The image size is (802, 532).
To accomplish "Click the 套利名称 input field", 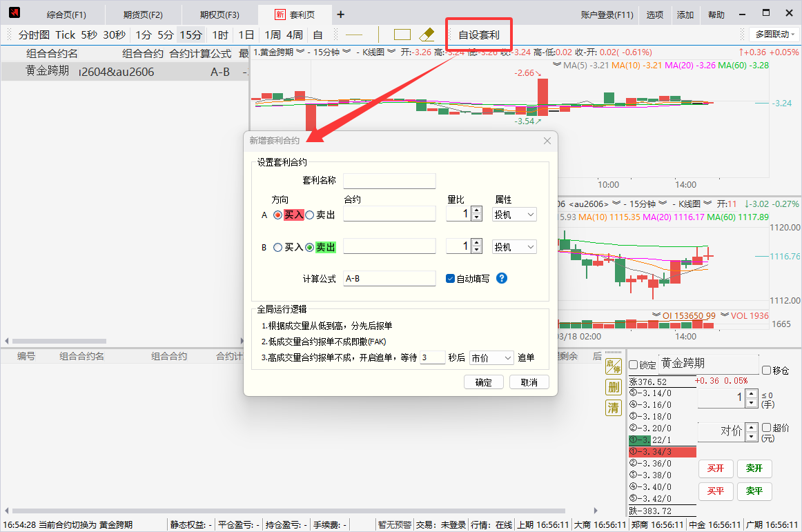I will (x=389, y=181).
